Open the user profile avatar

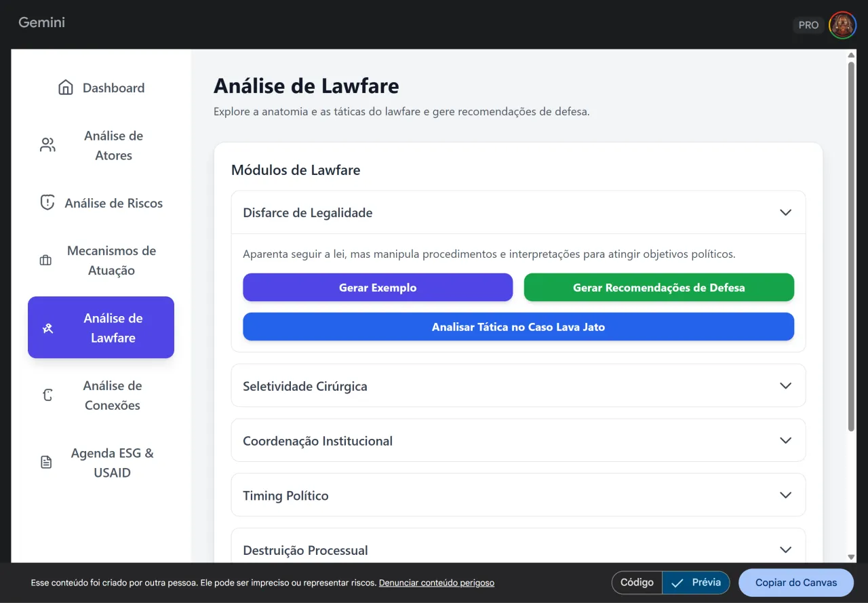coord(842,25)
